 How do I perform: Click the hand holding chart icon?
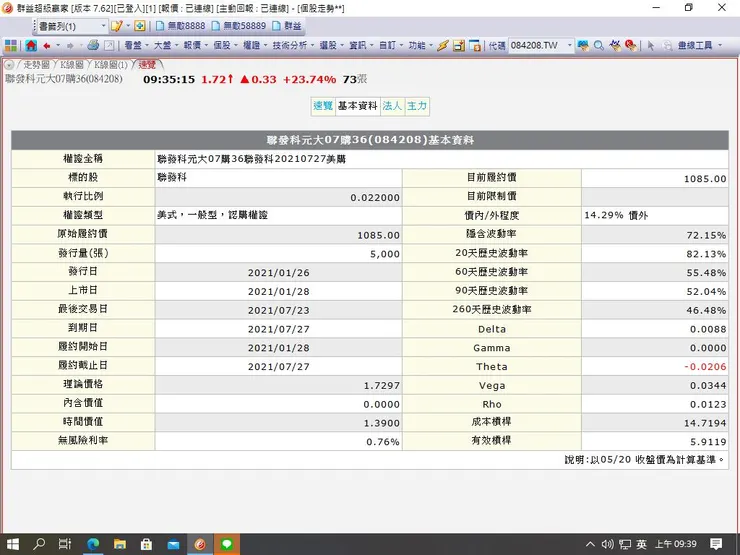pos(583,45)
